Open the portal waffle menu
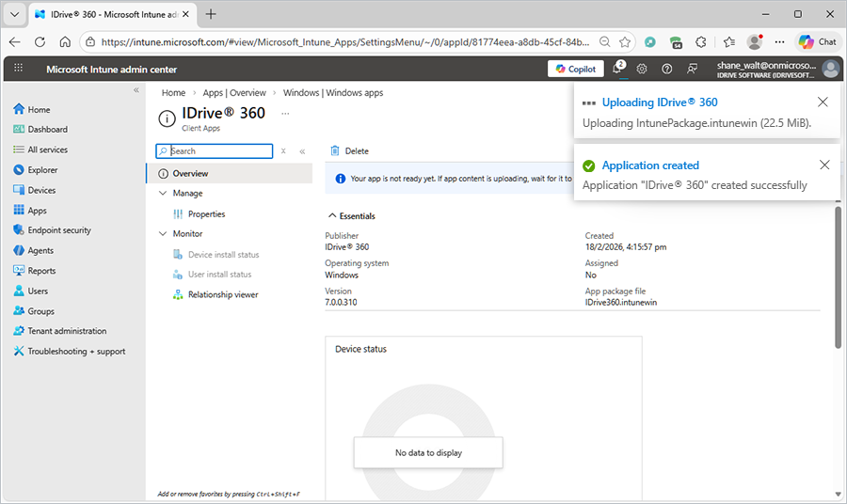The width and height of the screenshot is (847, 504). (x=19, y=69)
